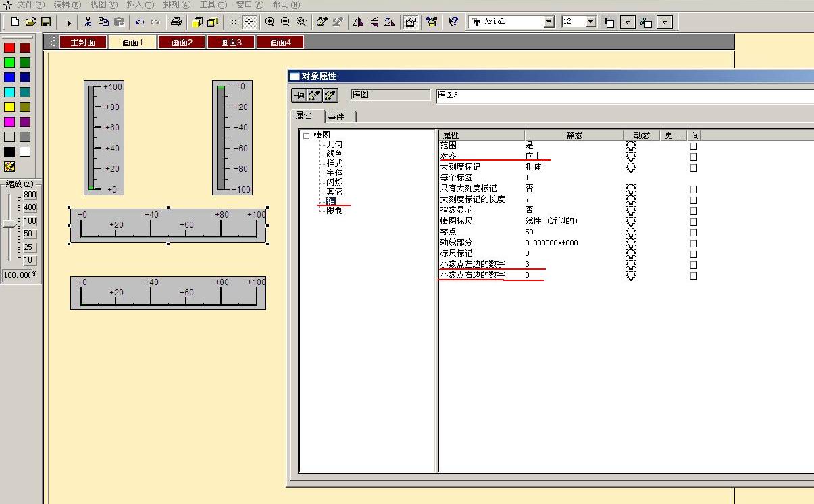Click the zoom in magnifier icon
The width and height of the screenshot is (814, 504).
[270, 22]
